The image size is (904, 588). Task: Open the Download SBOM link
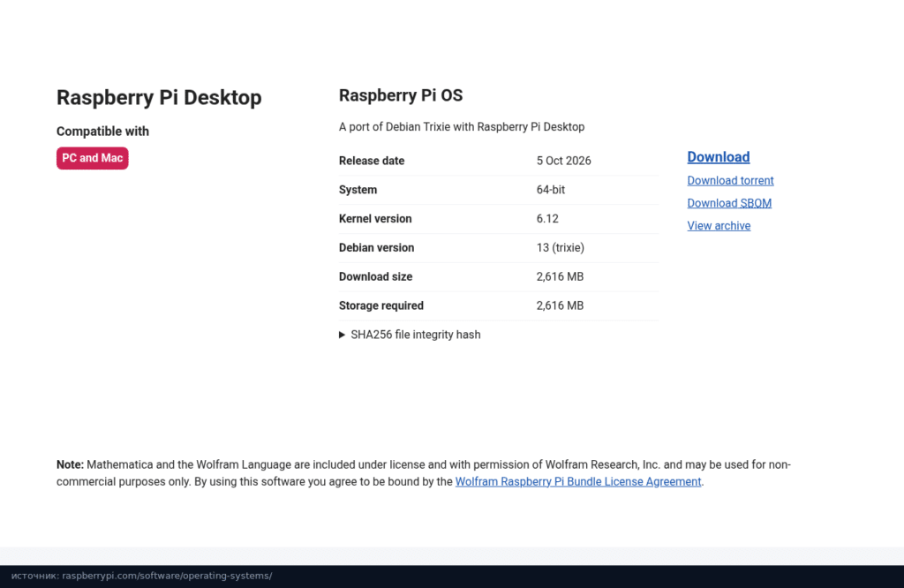[x=729, y=203]
